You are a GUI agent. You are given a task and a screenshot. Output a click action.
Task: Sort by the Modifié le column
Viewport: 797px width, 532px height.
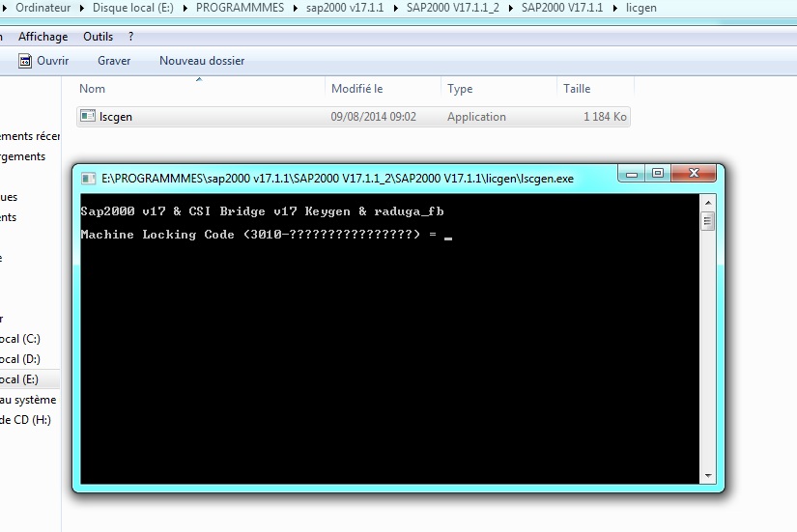pos(356,89)
